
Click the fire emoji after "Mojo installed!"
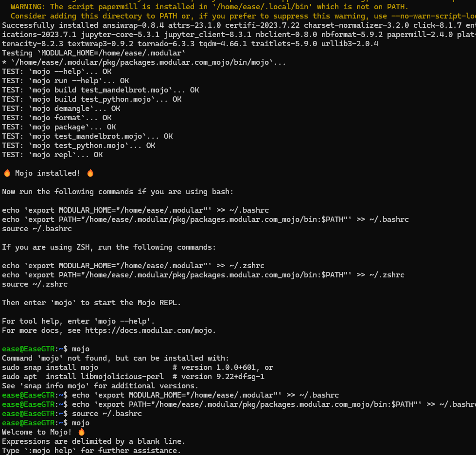tap(90, 173)
